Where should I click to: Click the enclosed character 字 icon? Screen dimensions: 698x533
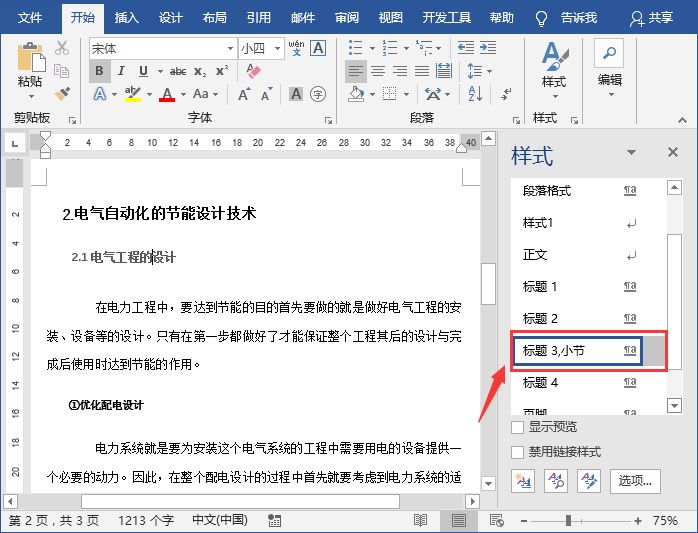click(x=318, y=94)
